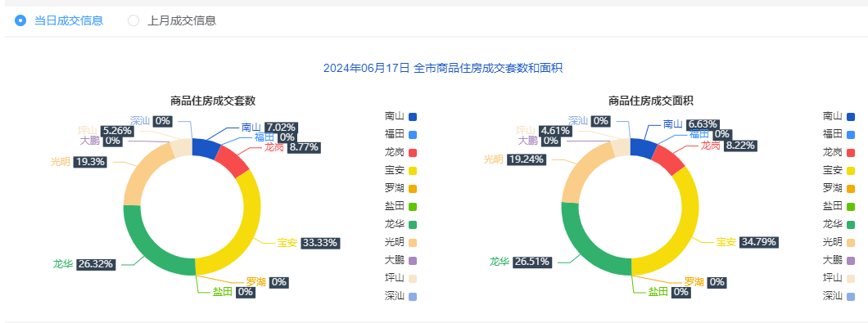Viewport: 868px width, 323px height.
Task: Hide 盐田 series in left chart legend
Action: (x=400, y=206)
